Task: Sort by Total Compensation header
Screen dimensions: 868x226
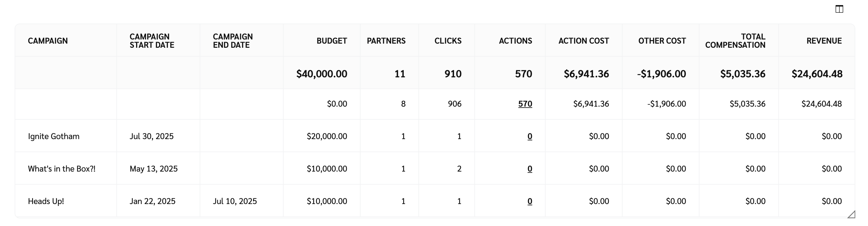Action: (x=735, y=41)
